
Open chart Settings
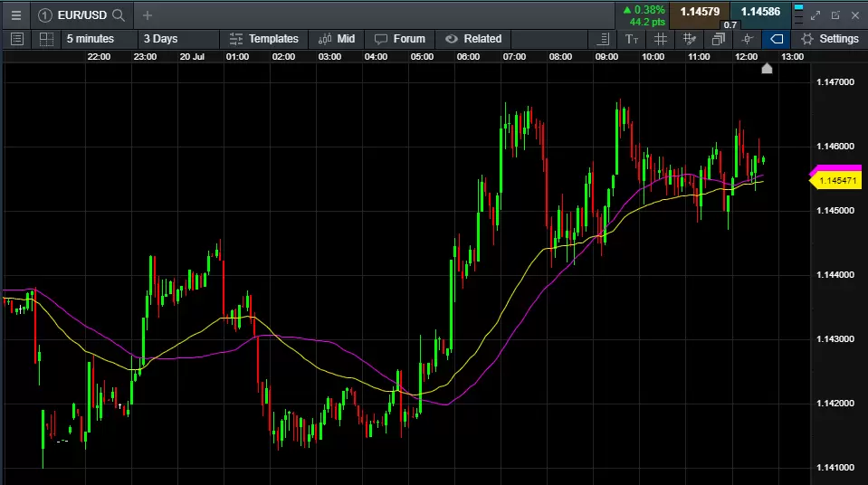click(x=829, y=39)
